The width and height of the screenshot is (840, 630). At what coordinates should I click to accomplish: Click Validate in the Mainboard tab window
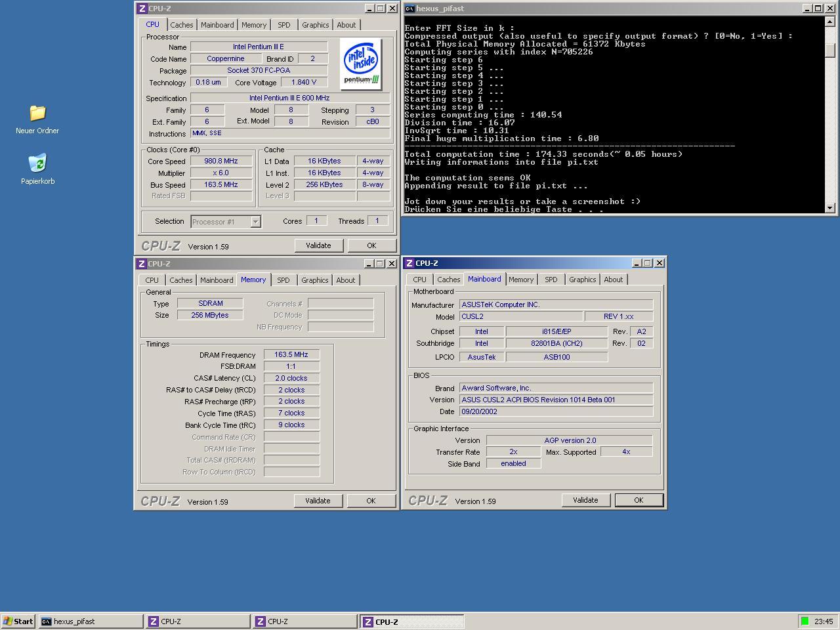click(x=585, y=500)
